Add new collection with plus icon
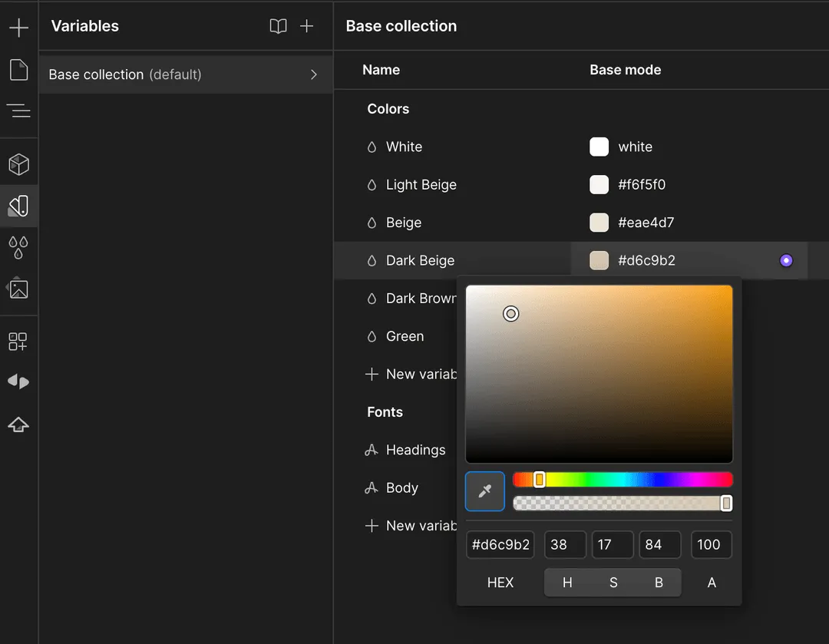The width and height of the screenshot is (829, 644). 306,26
